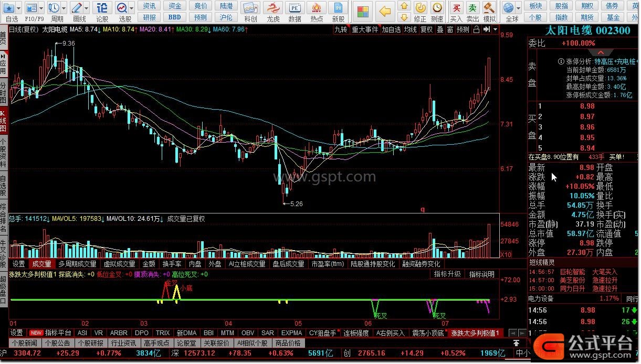The width and height of the screenshot is (641, 364).
Task: Open the 选股 stock screener icon
Action: coord(122,8)
